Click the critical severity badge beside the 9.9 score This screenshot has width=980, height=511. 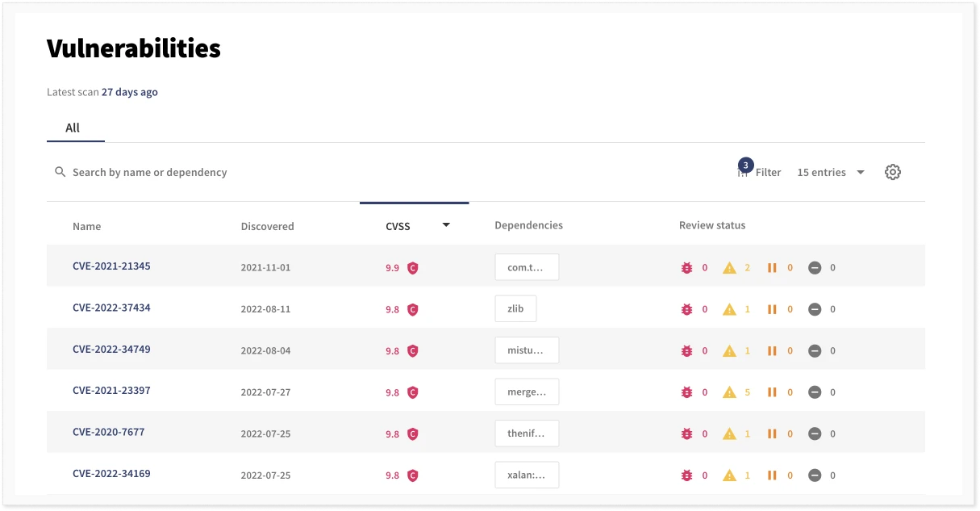click(412, 267)
